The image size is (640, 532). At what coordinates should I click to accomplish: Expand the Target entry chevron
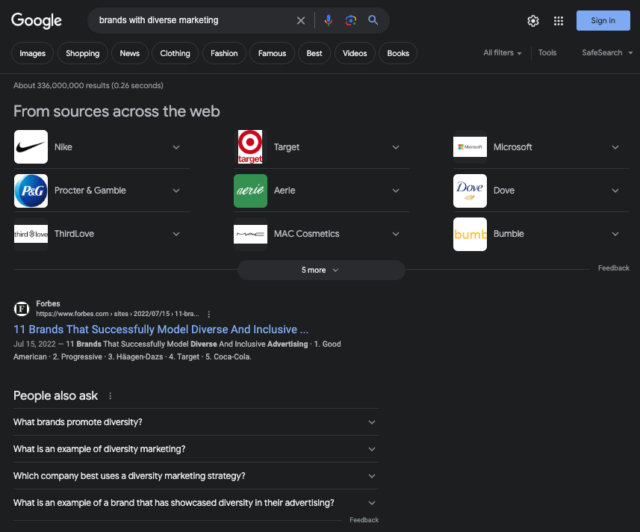point(396,147)
